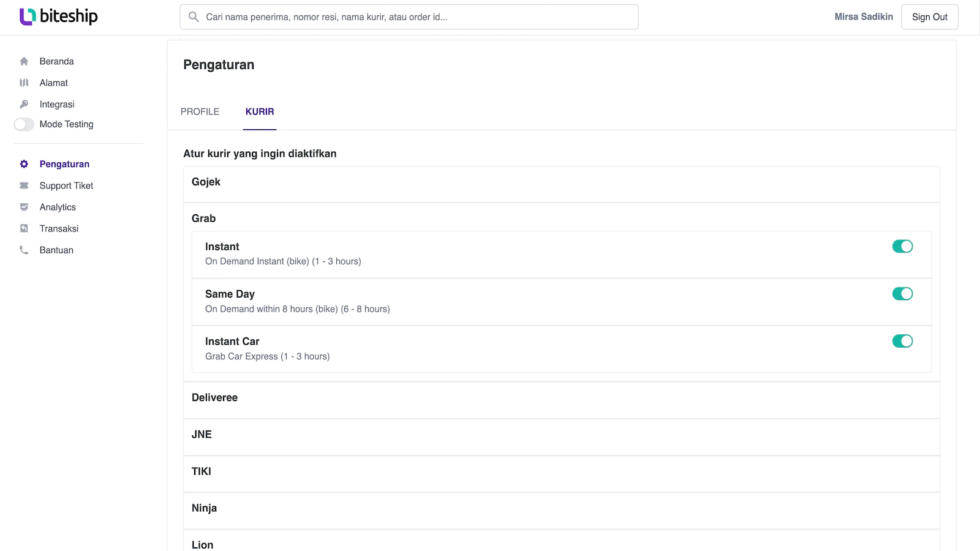This screenshot has height=551, width=980.
Task: Expand the Ninja courier section
Action: (x=561, y=511)
